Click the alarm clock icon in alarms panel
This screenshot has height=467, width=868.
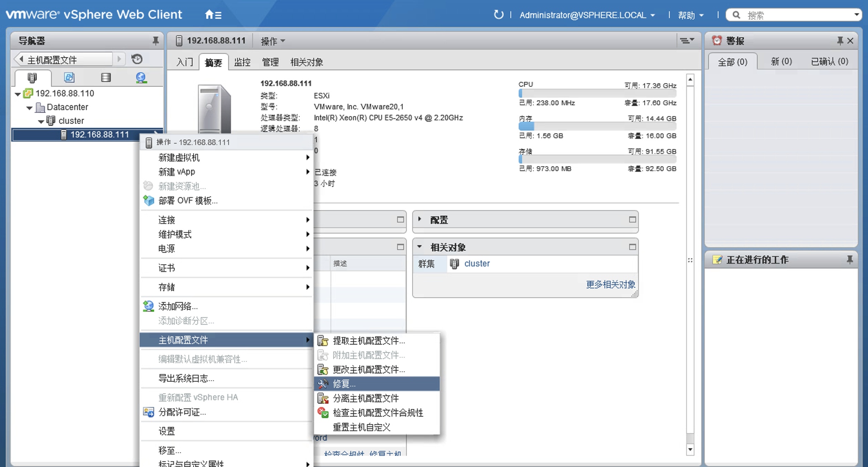[x=717, y=41]
